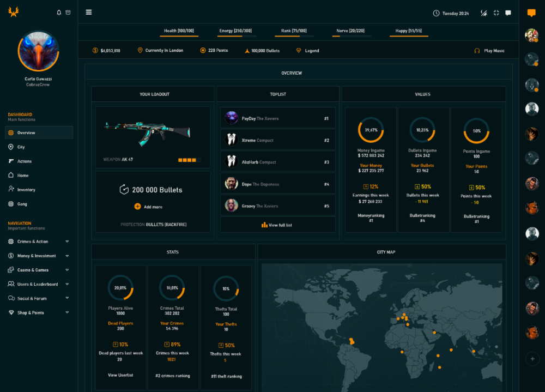Click View full list in Toplist
The image size is (545, 392).
[x=277, y=225]
